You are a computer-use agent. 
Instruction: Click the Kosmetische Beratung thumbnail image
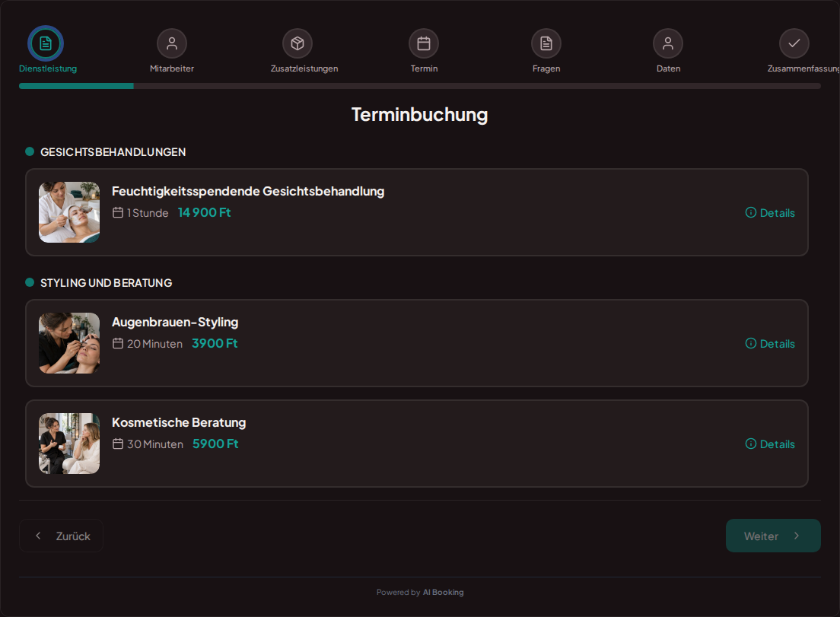69,444
